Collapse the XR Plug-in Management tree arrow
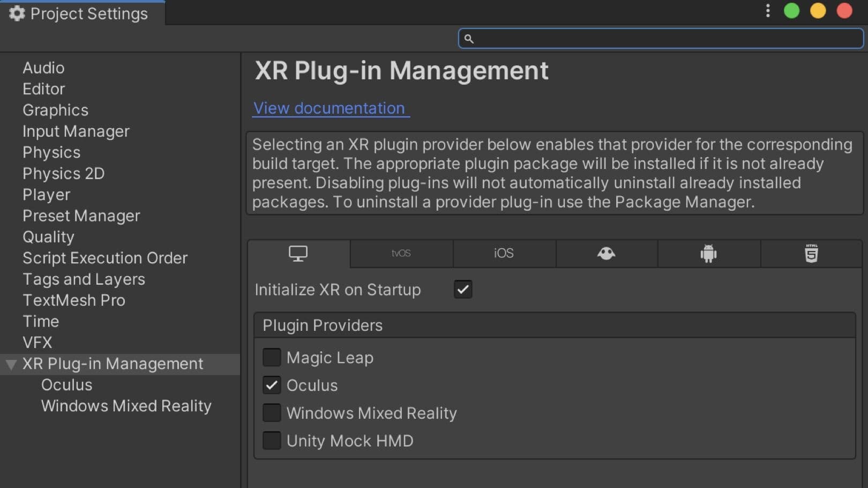 coord(11,365)
